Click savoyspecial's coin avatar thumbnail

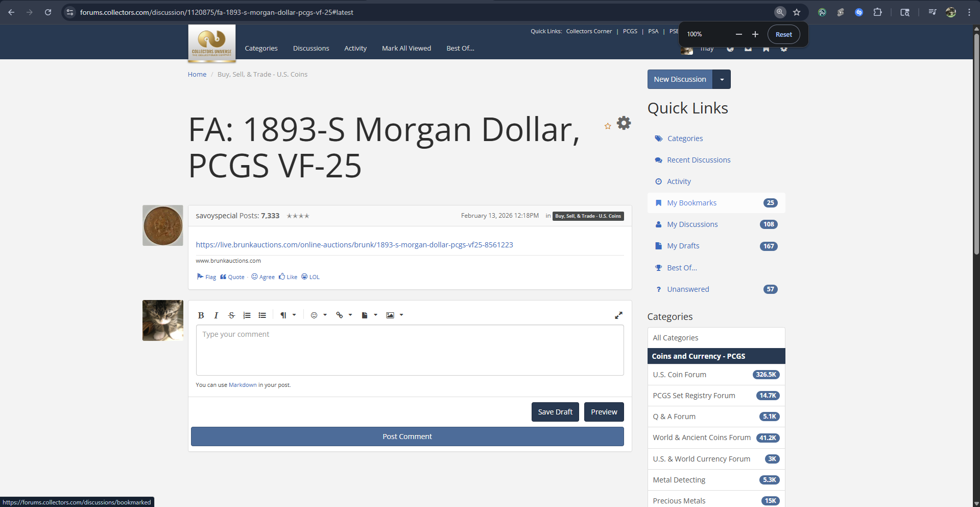[163, 225]
